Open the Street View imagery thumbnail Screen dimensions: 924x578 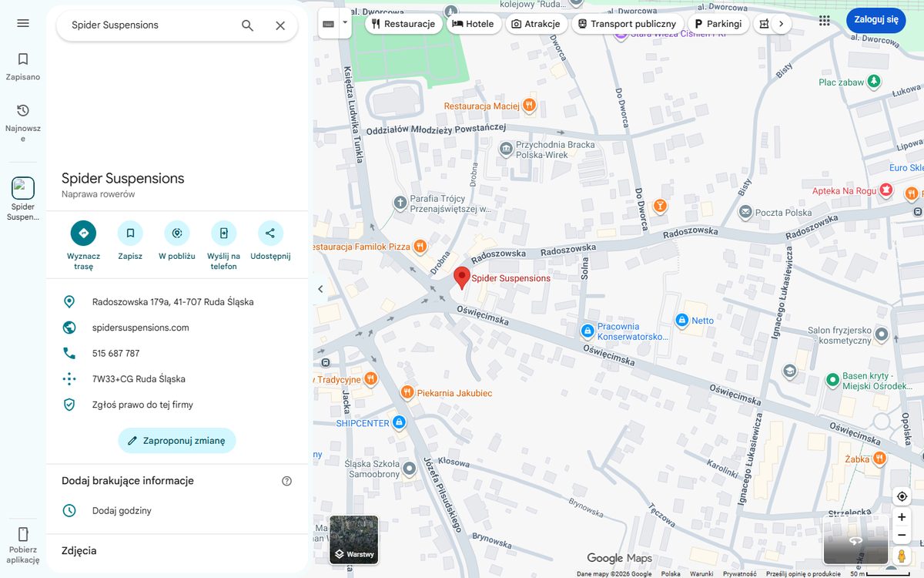855,541
